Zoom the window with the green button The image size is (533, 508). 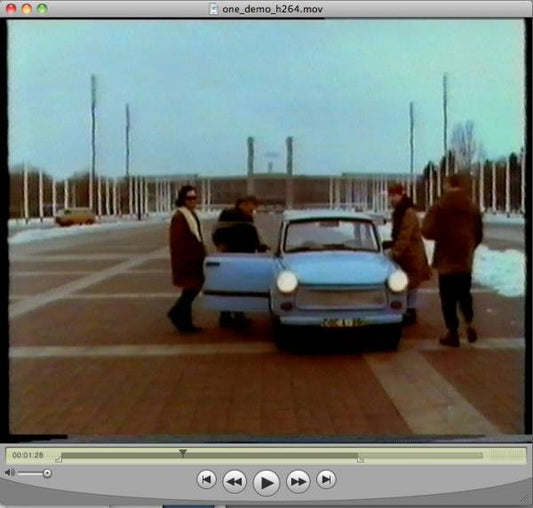click(x=42, y=9)
